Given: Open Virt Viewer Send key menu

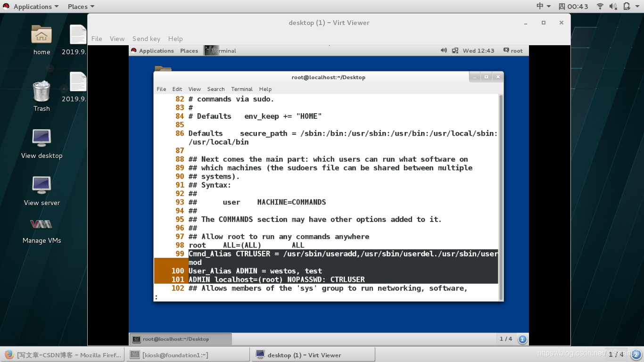Looking at the screenshot, I should coord(146,39).
